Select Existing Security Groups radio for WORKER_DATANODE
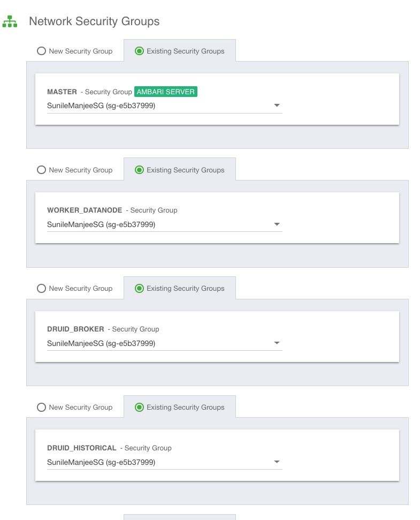 [140, 170]
